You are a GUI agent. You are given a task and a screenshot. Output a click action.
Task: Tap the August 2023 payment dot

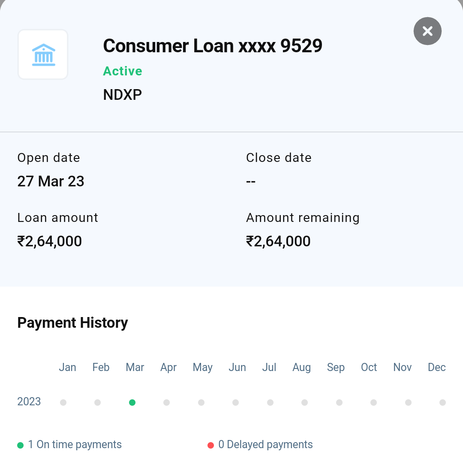305,402
